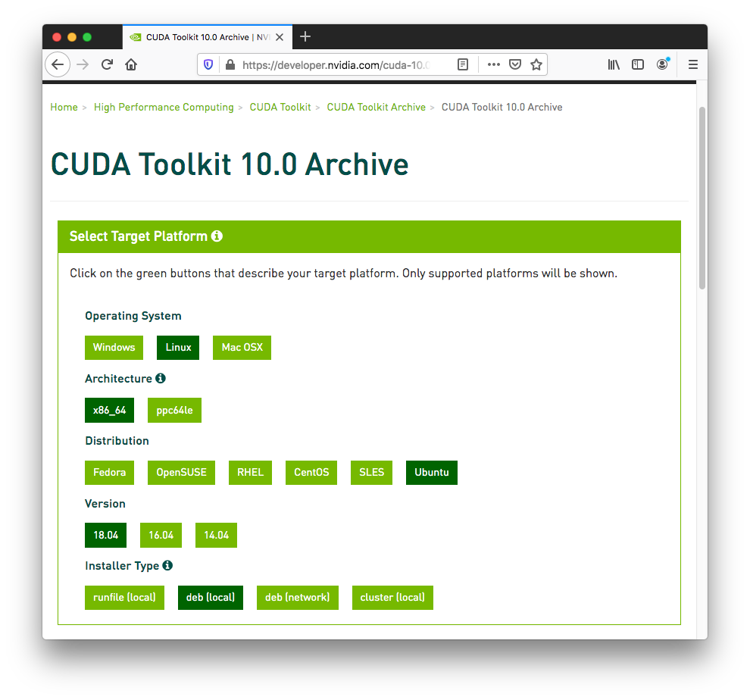The width and height of the screenshot is (750, 700).
Task: Bookmark this page with the star
Action: (536, 64)
